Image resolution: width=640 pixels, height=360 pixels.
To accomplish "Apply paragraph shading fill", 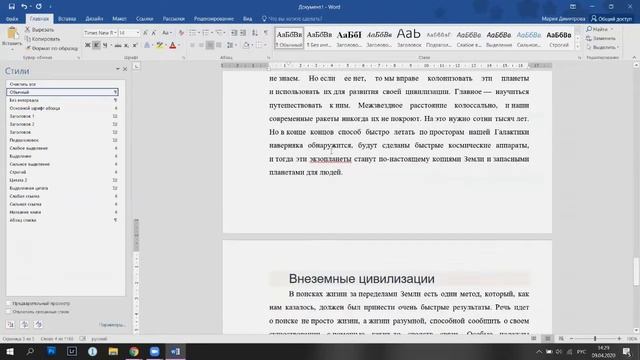I will [x=246, y=45].
